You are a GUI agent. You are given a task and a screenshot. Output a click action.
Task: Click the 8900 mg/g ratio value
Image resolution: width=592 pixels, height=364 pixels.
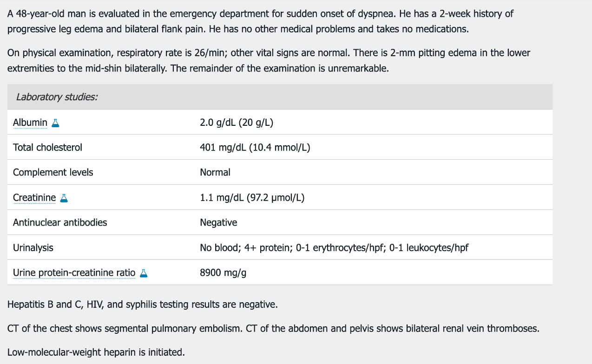coord(223,273)
